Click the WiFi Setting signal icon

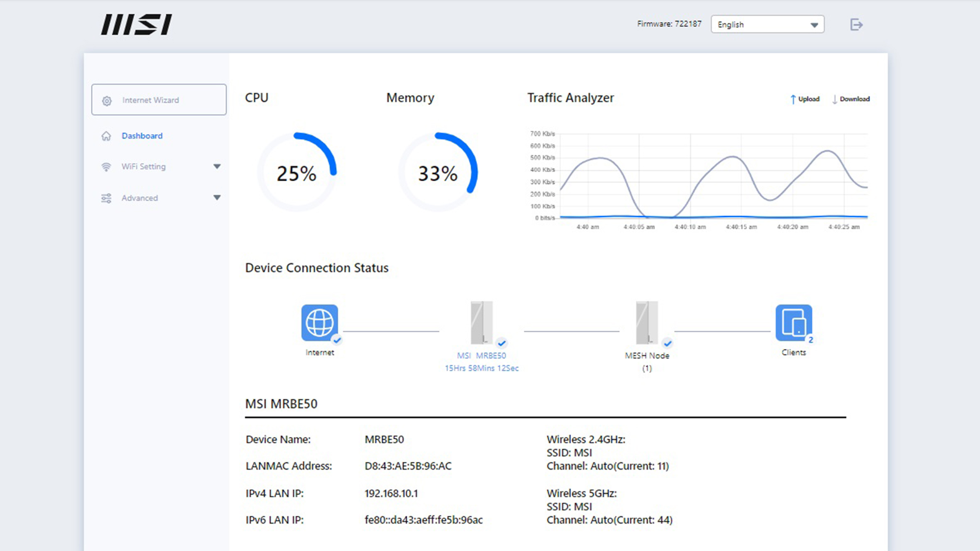tap(106, 167)
